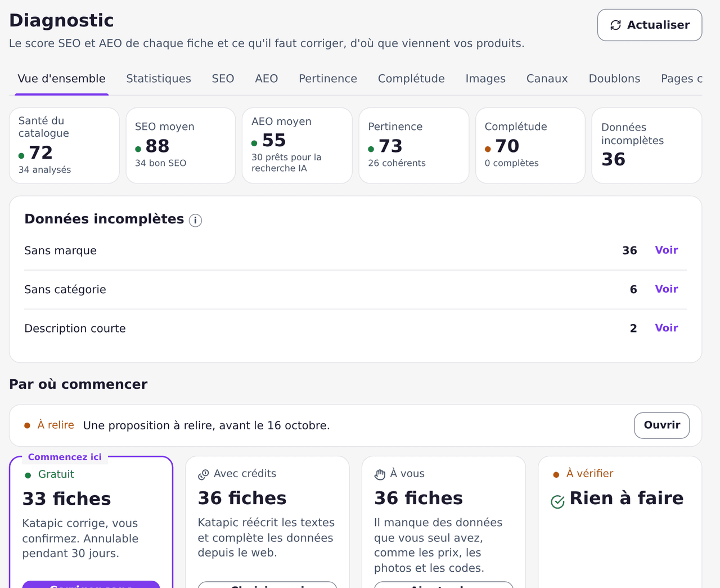The width and height of the screenshot is (720, 588).
Task: Click the Description courte row label
Action: tap(75, 329)
